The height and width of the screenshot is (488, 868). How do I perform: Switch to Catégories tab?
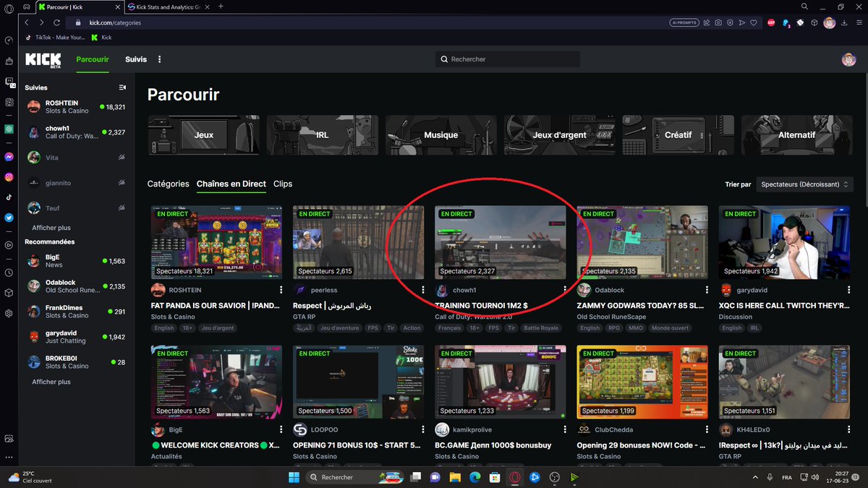tap(169, 184)
